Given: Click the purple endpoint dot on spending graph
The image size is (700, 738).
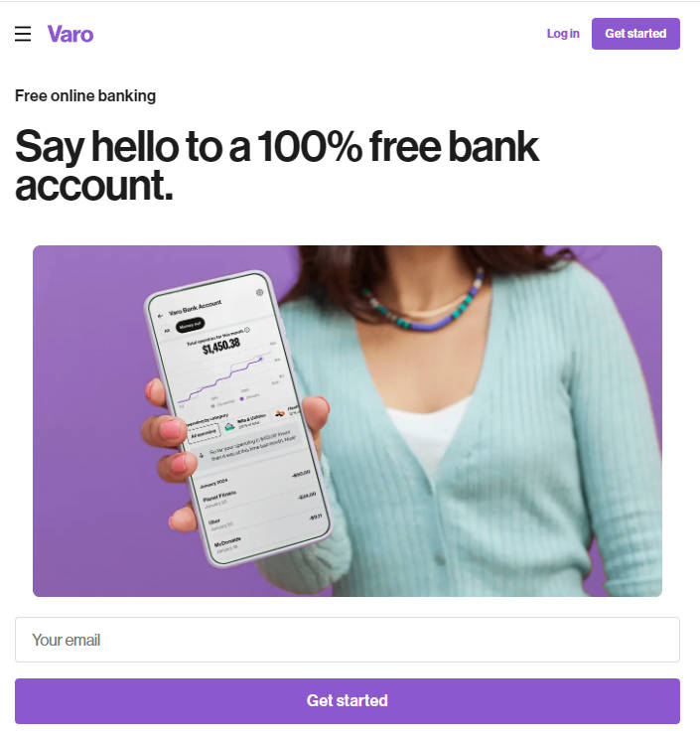Looking at the screenshot, I should (261, 359).
